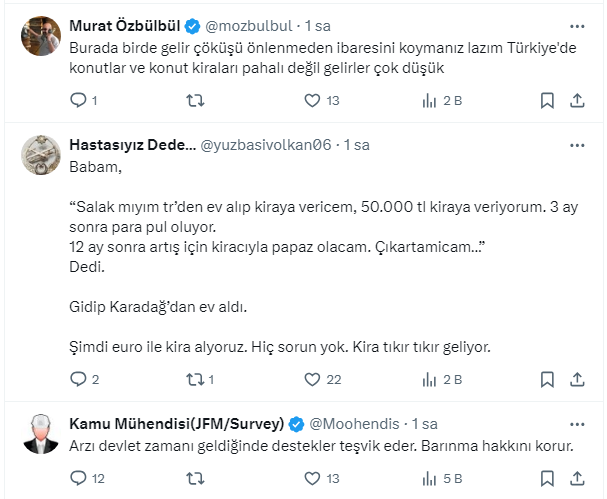Retweet Murat Özbülbül's post

point(197,100)
